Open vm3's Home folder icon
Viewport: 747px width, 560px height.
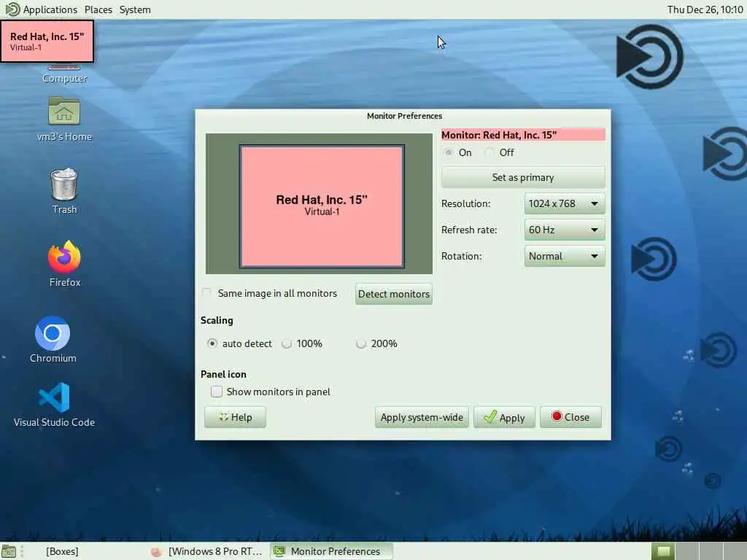pos(64,119)
